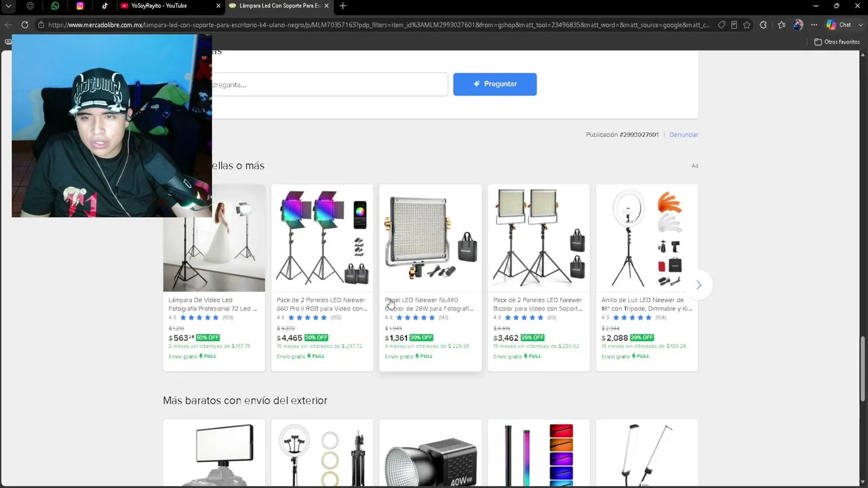Click the $3,462 price text
The height and width of the screenshot is (488, 868).
pyautogui.click(x=506, y=338)
